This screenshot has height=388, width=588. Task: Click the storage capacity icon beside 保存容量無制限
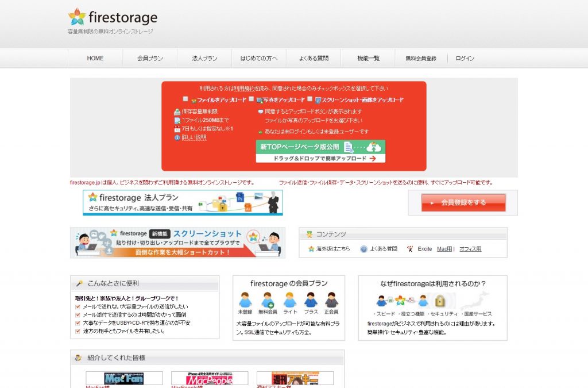click(177, 112)
